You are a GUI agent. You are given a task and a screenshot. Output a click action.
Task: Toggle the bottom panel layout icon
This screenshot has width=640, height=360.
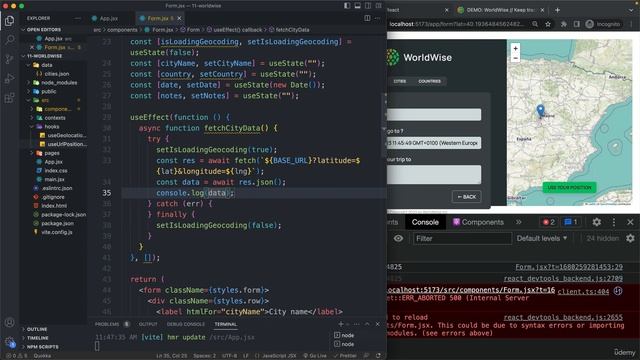[358, 6]
